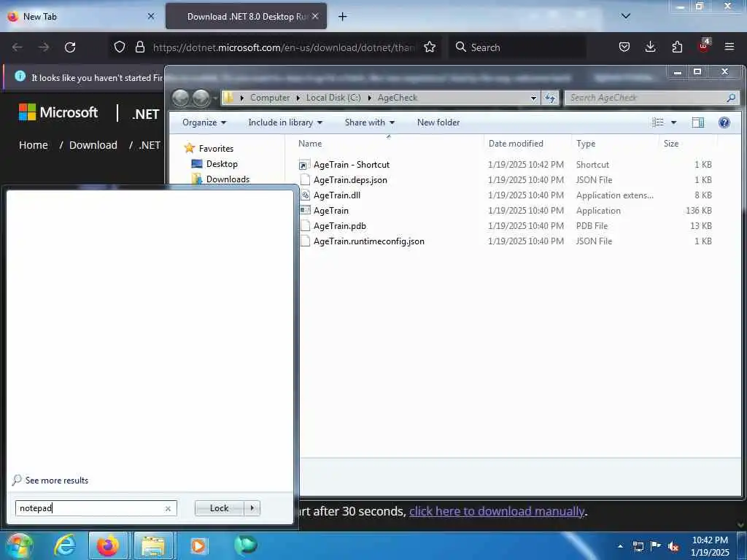
Task: Toggle the preview pane icon
Action: tap(698, 122)
